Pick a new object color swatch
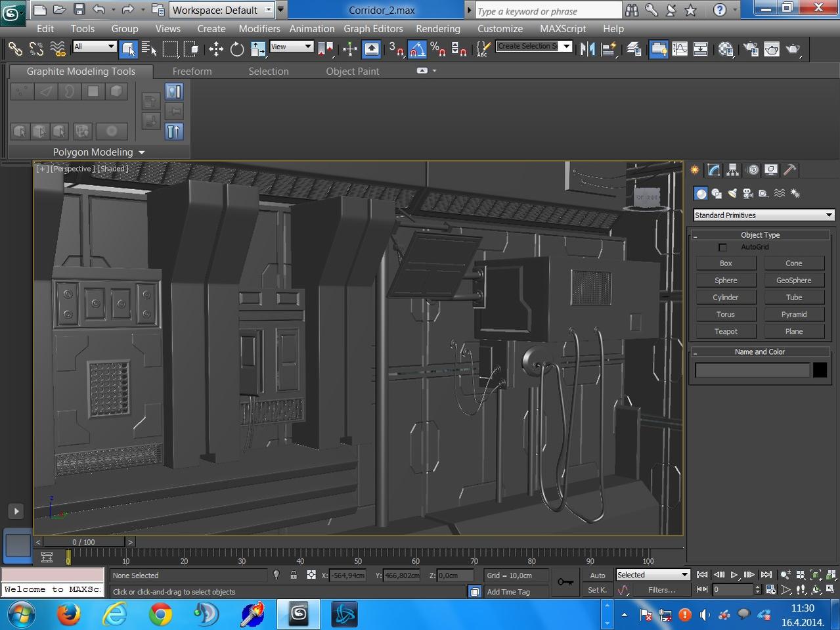Screen dimensions: 840x630 coord(819,370)
